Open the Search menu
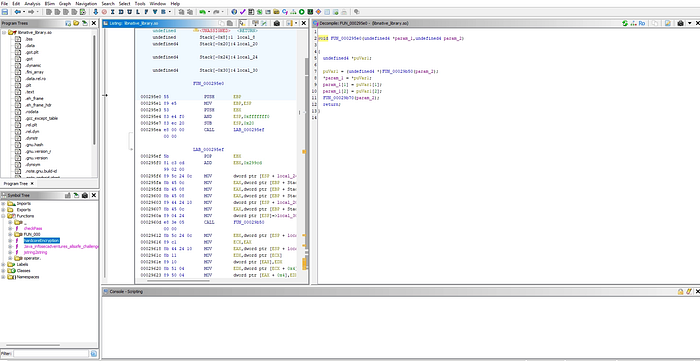Viewport: 700px width, 361px height. click(x=108, y=3)
